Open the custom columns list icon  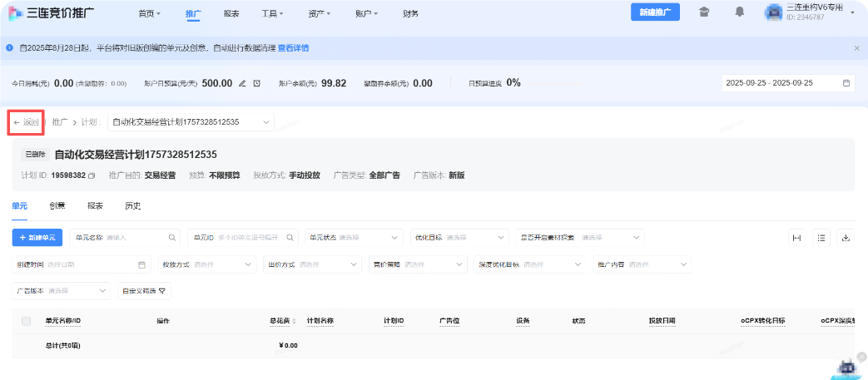[821, 238]
